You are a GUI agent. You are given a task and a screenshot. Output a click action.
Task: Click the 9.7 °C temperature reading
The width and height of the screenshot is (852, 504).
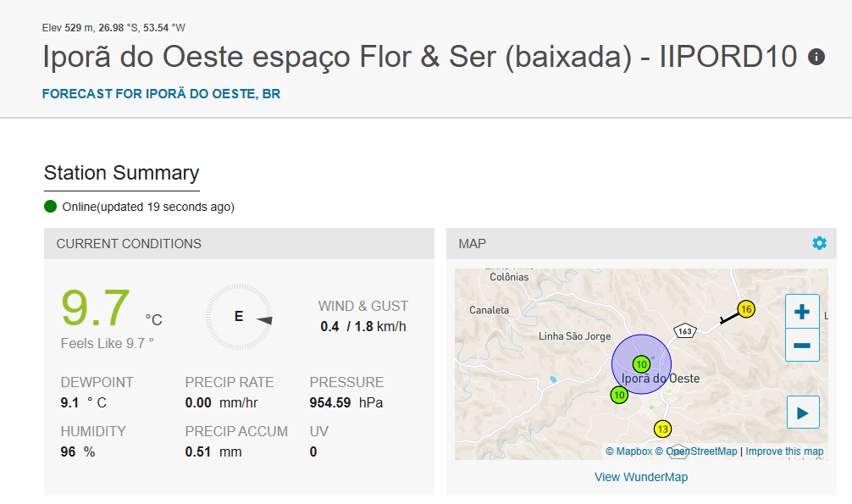click(x=112, y=308)
